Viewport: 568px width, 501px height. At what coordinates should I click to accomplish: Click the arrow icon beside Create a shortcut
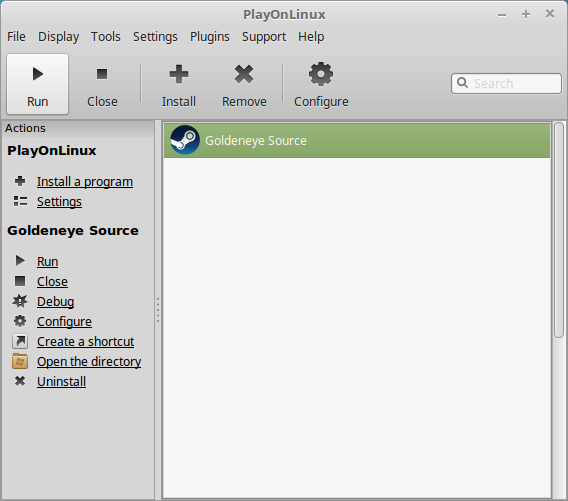point(20,341)
